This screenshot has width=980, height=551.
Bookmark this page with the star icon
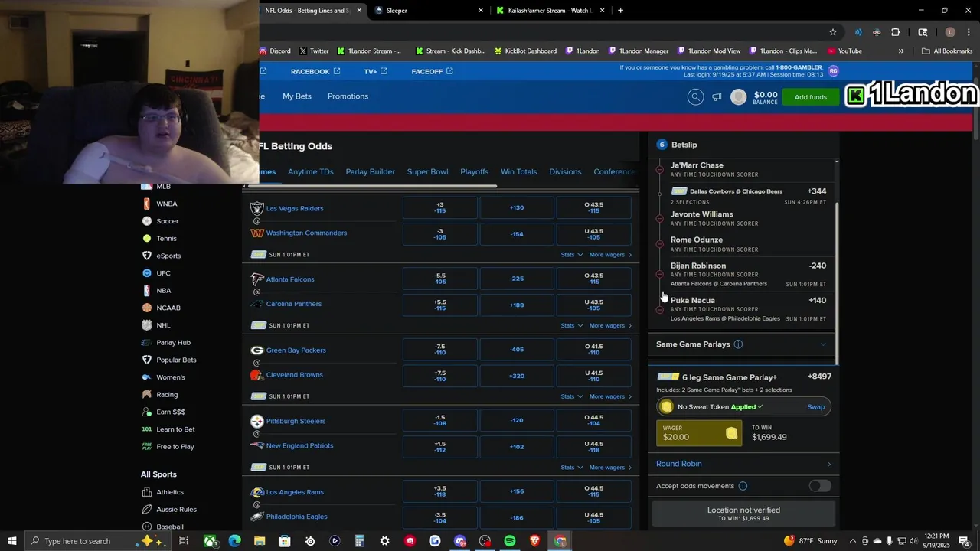coord(833,32)
